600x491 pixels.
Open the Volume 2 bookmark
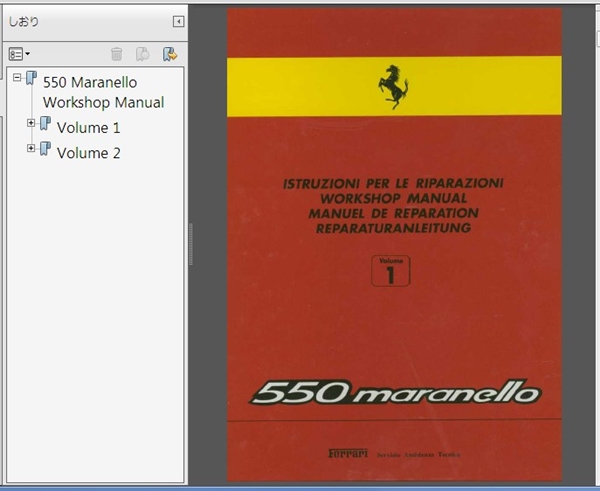88,153
